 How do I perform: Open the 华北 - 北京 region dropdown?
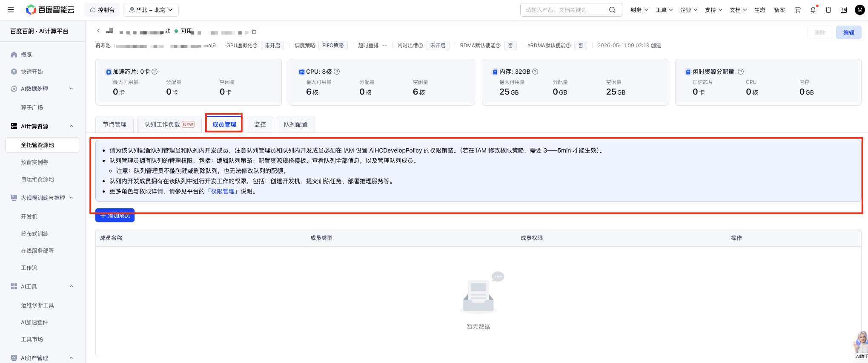[x=151, y=10]
